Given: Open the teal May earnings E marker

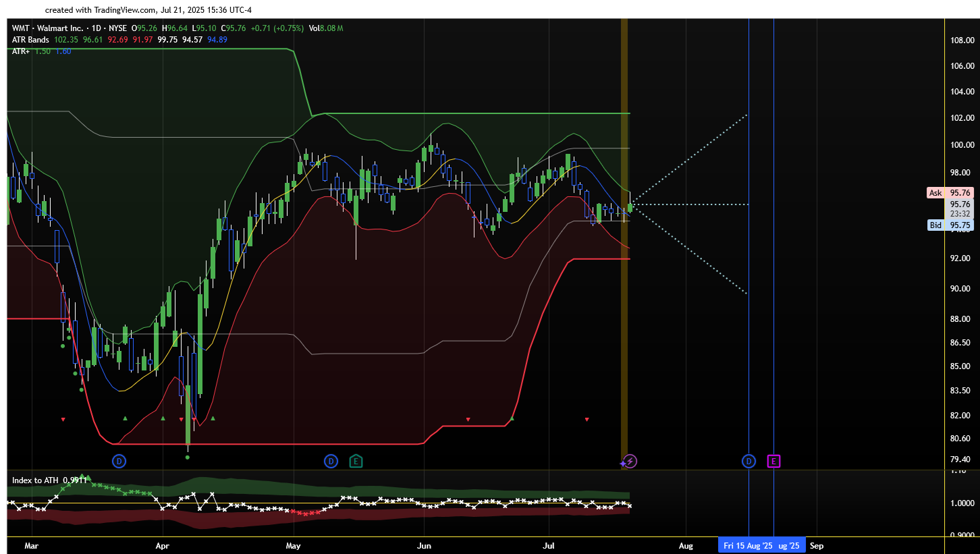Looking at the screenshot, I should point(356,462).
